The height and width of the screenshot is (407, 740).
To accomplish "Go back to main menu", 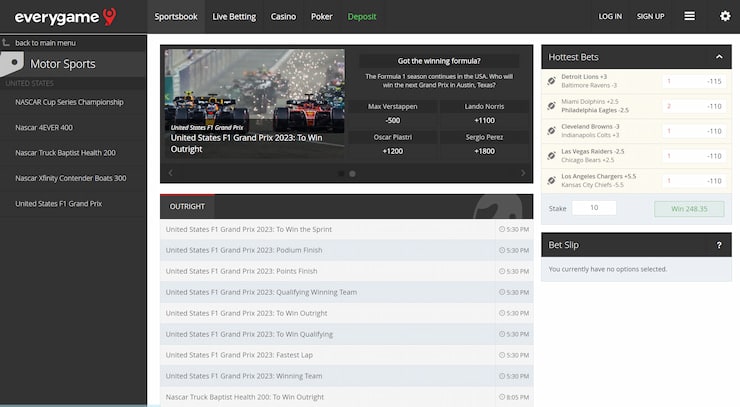I will [x=45, y=43].
